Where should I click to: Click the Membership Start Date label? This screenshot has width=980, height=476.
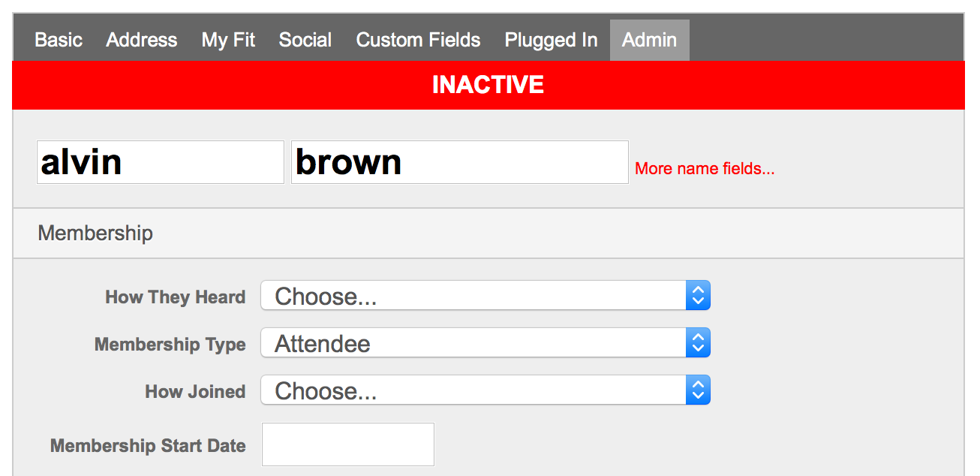click(147, 444)
